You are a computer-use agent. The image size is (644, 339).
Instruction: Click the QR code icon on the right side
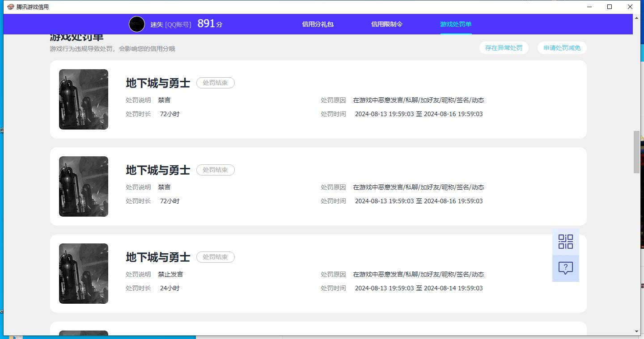coord(565,241)
